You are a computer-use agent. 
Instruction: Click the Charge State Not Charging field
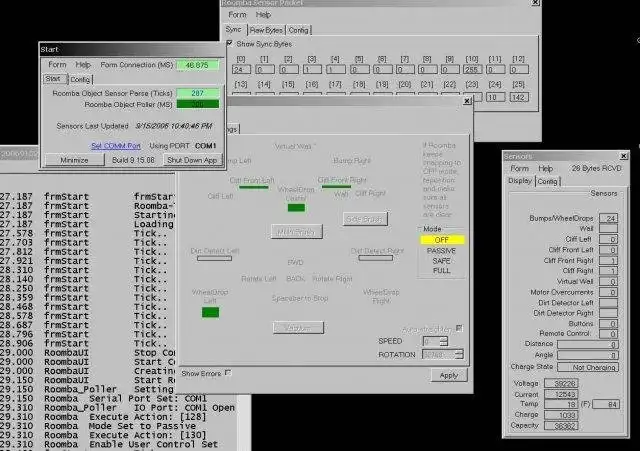(588, 367)
